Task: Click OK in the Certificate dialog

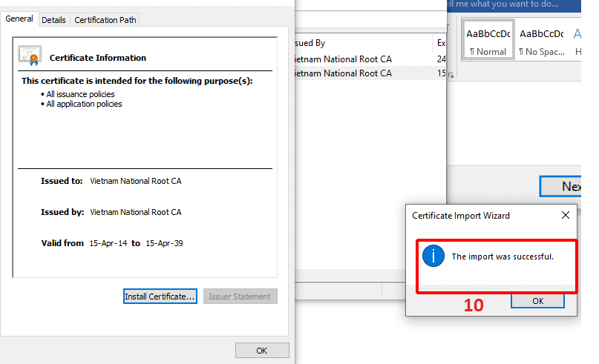Action: 262,351
